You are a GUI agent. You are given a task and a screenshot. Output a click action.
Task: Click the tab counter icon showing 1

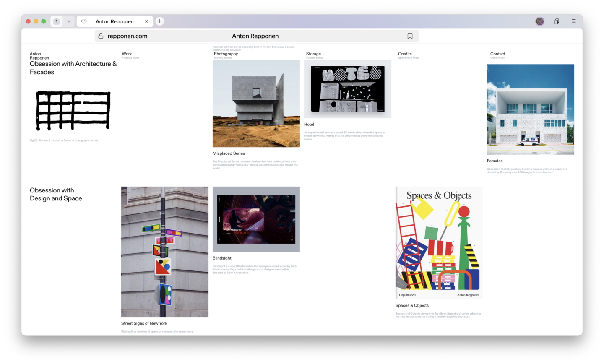point(57,21)
